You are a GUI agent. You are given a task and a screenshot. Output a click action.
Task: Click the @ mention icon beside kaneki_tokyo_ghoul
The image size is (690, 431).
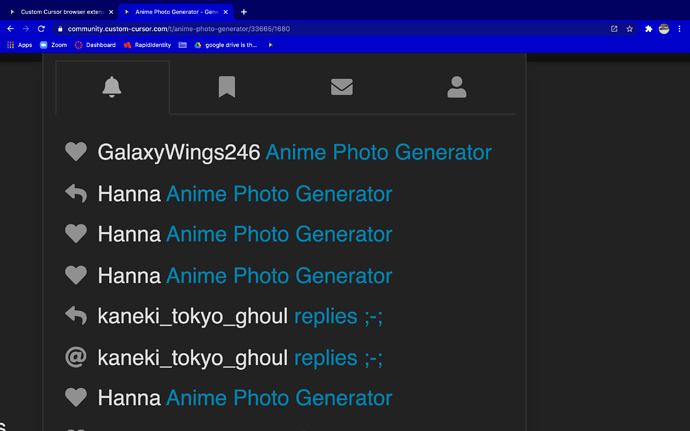coord(76,357)
